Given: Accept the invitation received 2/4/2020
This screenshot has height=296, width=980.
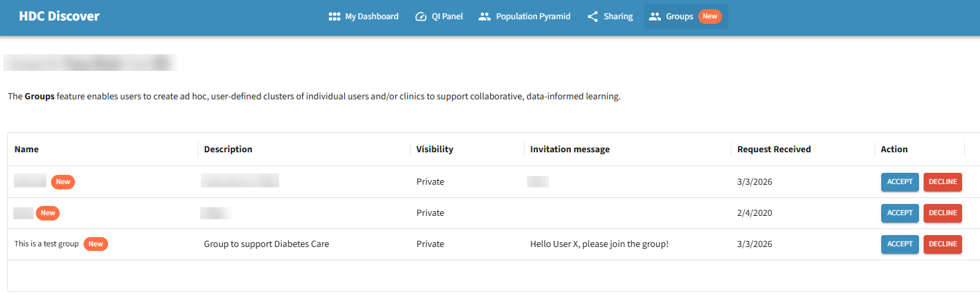Looking at the screenshot, I should [x=900, y=213].
